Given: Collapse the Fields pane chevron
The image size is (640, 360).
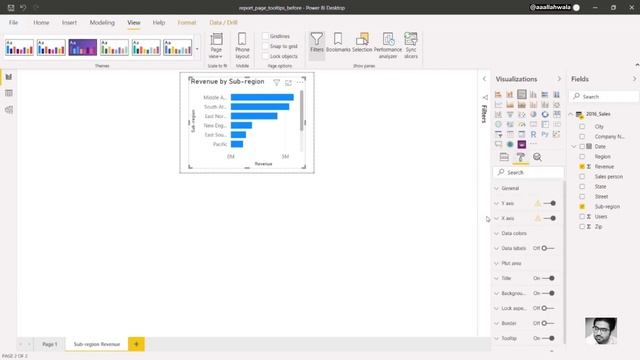Looking at the screenshot, I should 634,79.
